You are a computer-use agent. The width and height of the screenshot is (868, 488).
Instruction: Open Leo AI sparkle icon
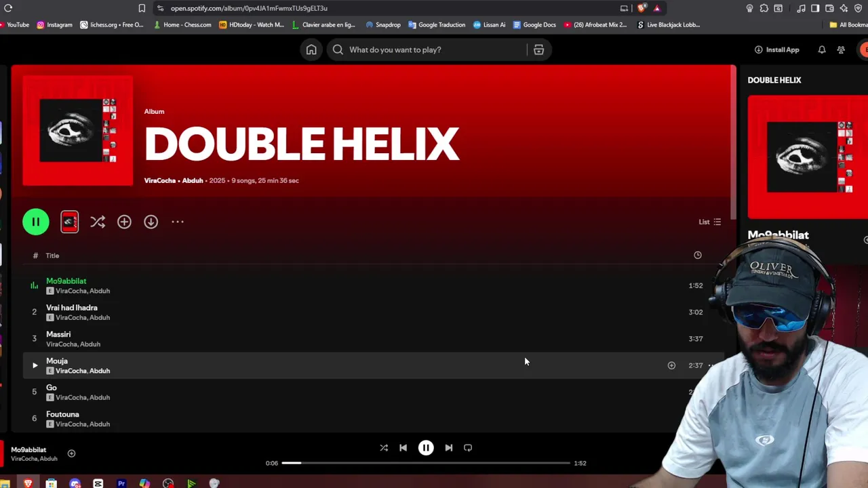[844, 8]
